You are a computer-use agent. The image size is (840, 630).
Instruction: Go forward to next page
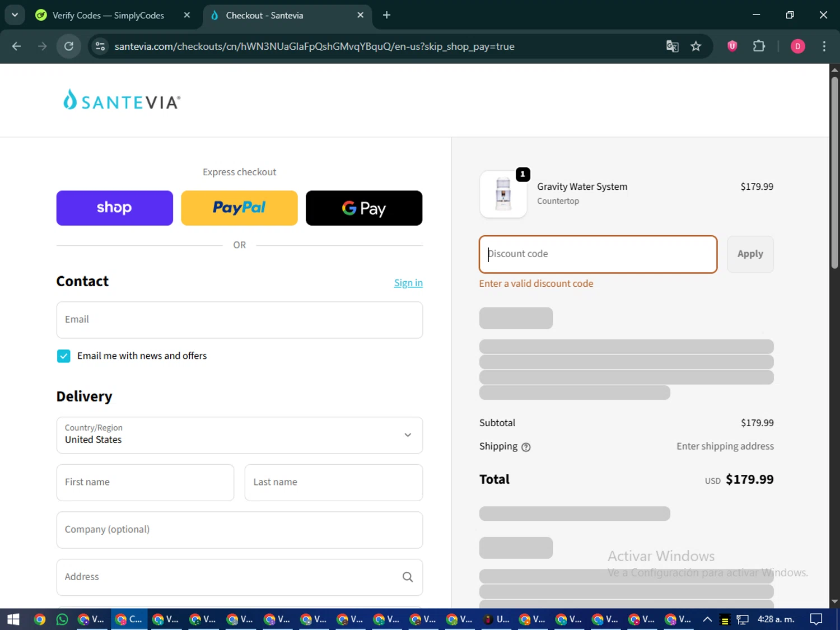coord(43,46)
